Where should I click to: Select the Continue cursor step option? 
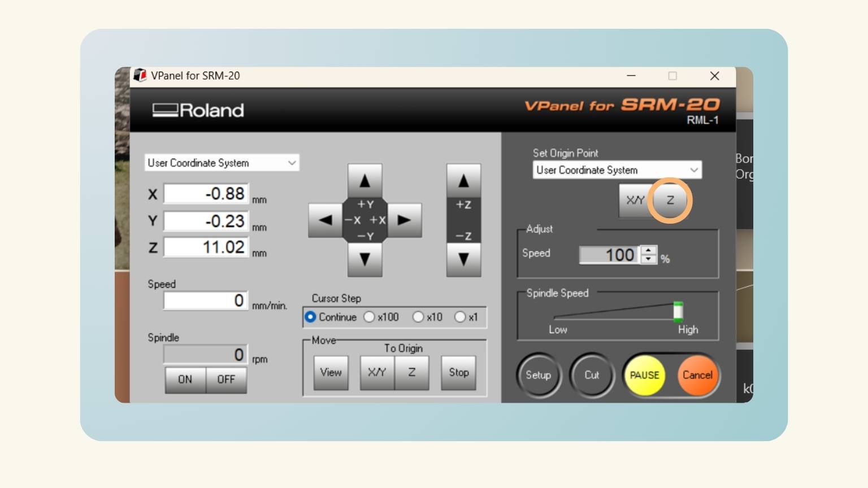[x=331, y=317]
